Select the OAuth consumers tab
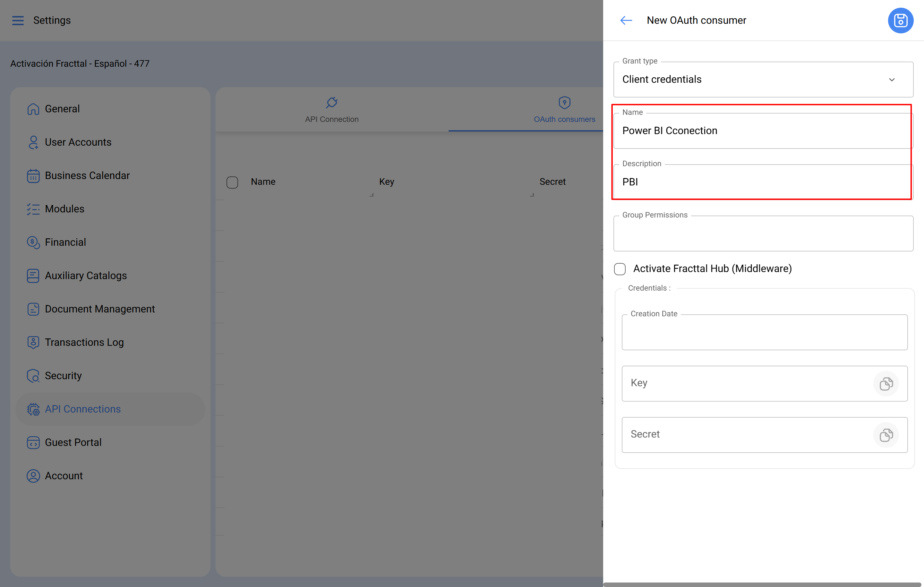924x587 pixels. [x=564, y=110]
